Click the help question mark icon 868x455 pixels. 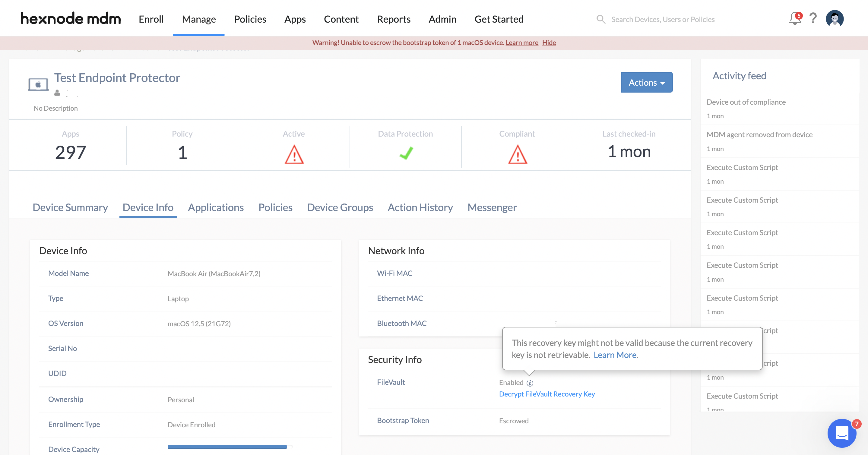pyautogui.click(x=813, y=18)
